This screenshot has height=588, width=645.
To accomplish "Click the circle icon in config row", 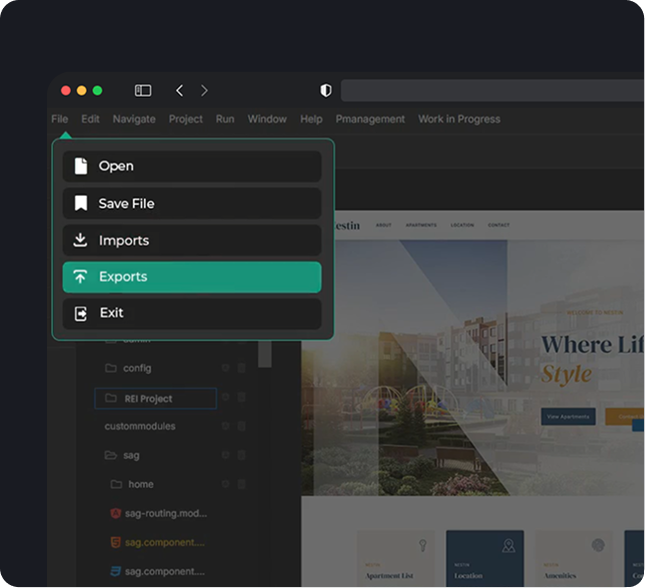I will (225, 367).
